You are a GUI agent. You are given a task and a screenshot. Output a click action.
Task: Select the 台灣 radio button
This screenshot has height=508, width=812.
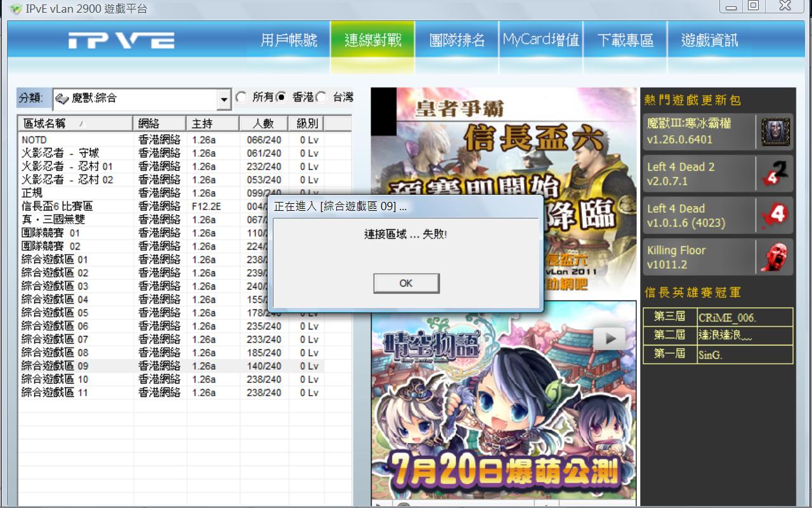click(322, 98)
